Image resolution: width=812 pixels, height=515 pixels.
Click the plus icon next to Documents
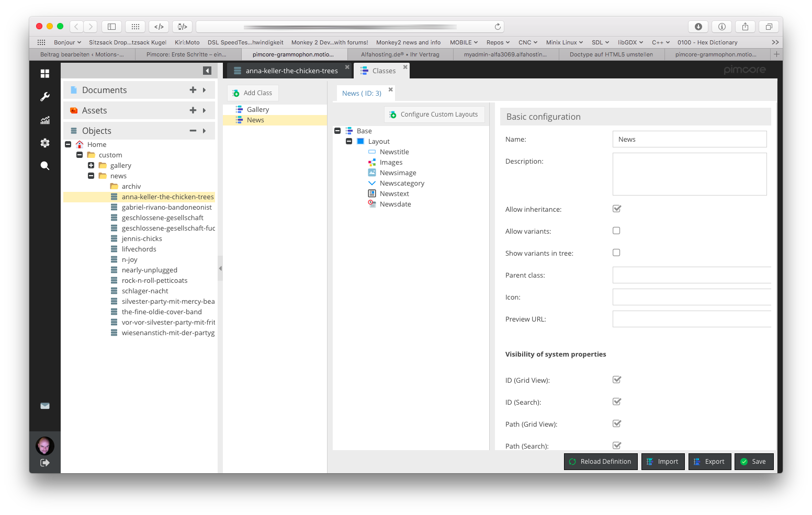(x=193, y=90)
